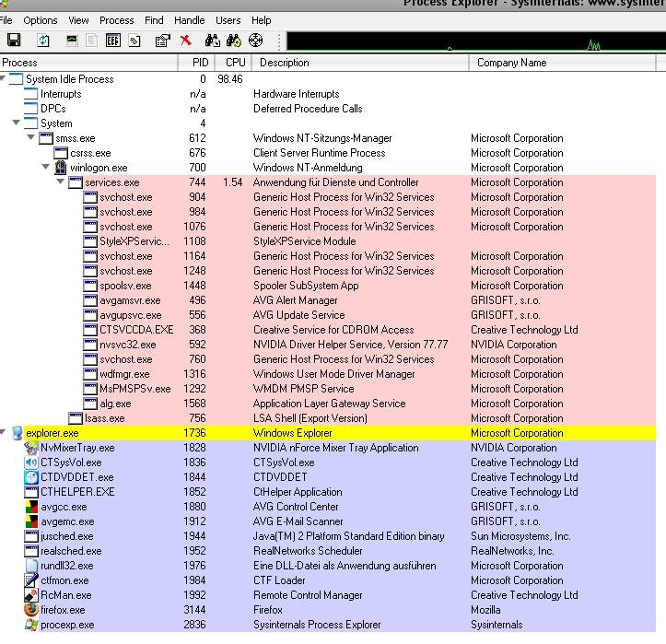The width and height of the screenshot is (666, 644).
Task: Collapse the System Idle Process tree
Action: click(3, 77)
